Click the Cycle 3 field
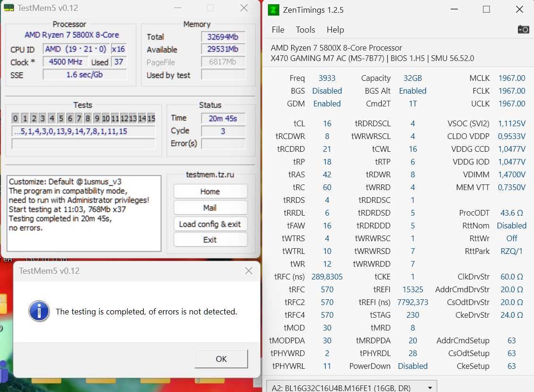The height and width of the screenshot is (392, 534). 223,131
